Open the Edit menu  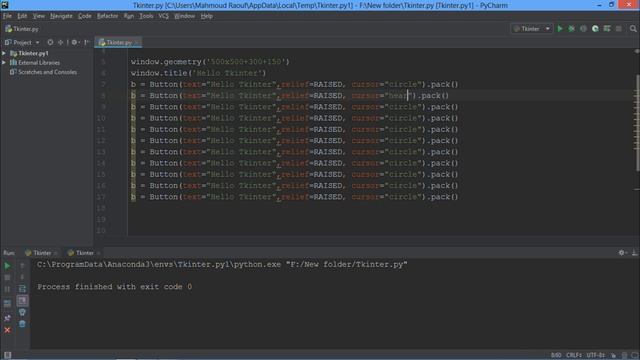point(22,16)
